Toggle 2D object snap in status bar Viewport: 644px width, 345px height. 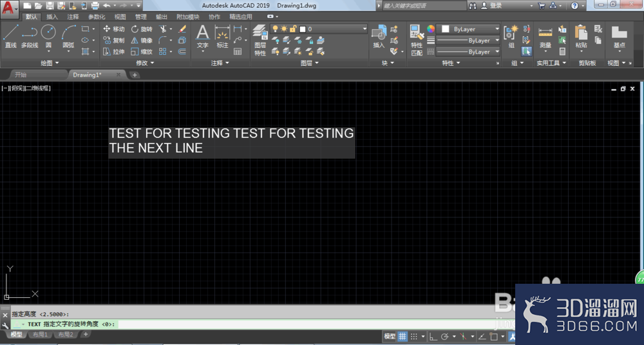494,337
